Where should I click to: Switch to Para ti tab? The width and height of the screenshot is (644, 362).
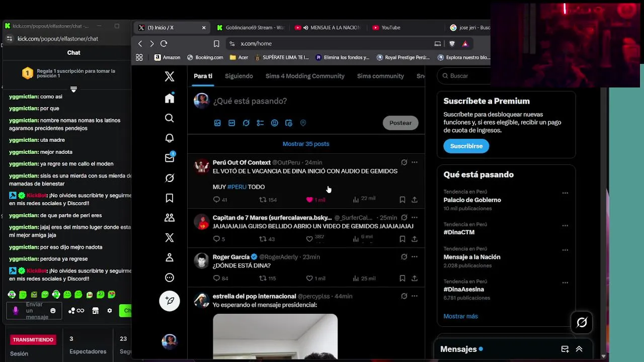pyautogui.click(x=203, y=76)
